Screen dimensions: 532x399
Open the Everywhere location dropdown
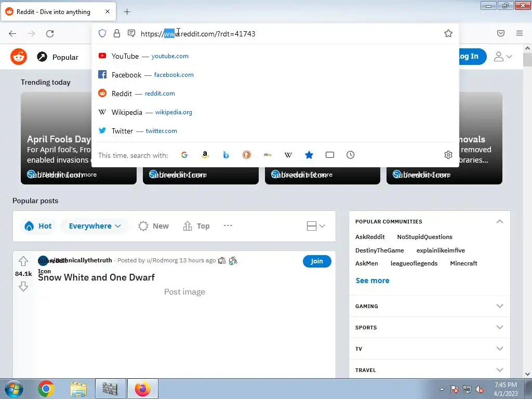point(95,227)
